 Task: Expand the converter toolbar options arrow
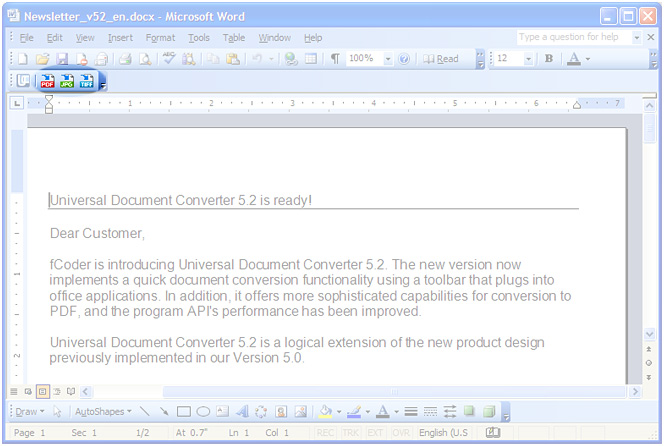click(103, 86)
